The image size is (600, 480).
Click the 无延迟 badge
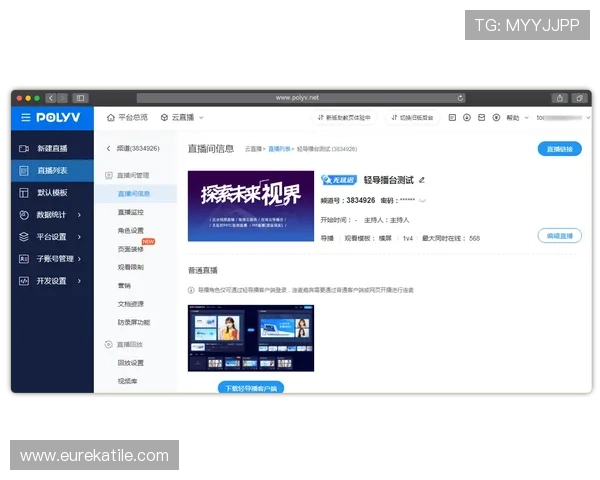339,180
